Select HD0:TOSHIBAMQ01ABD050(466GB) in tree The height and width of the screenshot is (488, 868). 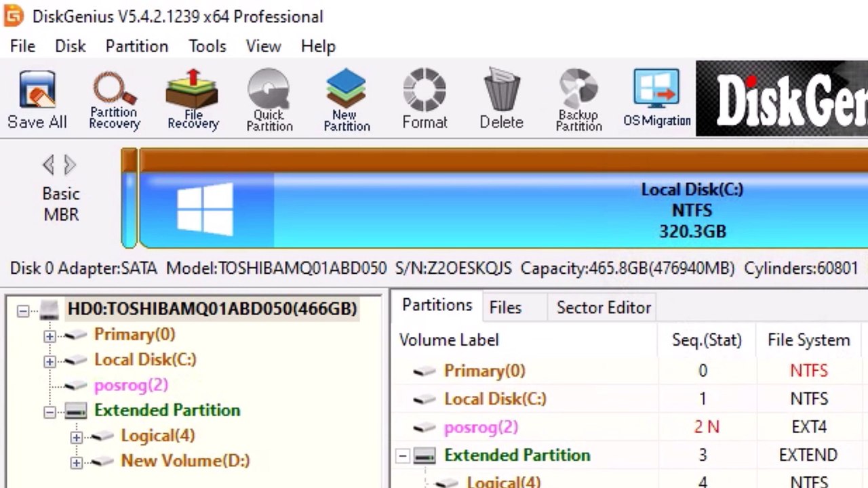212,309
